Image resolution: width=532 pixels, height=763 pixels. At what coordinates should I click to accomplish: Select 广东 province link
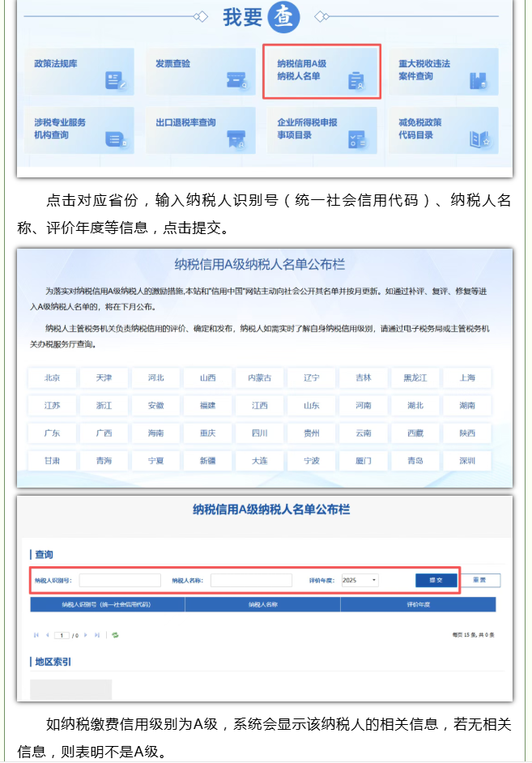click(53, 433)
